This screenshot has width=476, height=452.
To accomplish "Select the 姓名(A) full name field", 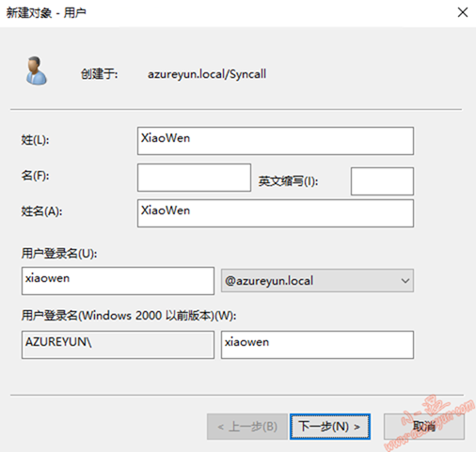I will point(276,213).
